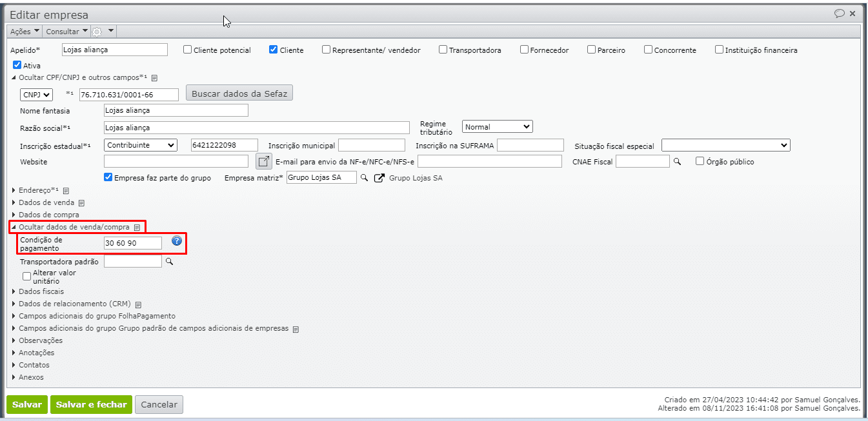This screenshot has height=421, width=868.
Task: Expand the Contatos section
Action: pyautogui.click(x=30, y=365)
